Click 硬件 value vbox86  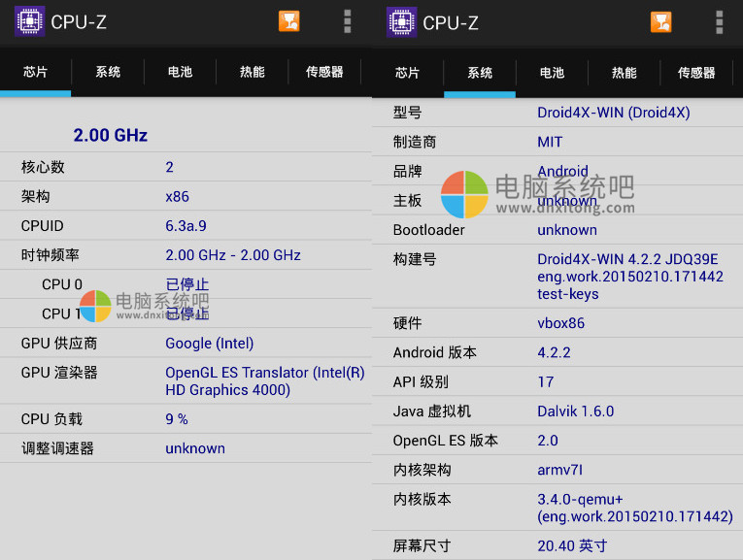(x=561, y=323)
